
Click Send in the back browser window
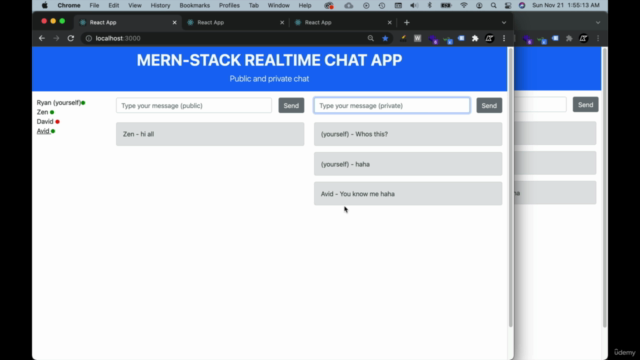point(585,104)
